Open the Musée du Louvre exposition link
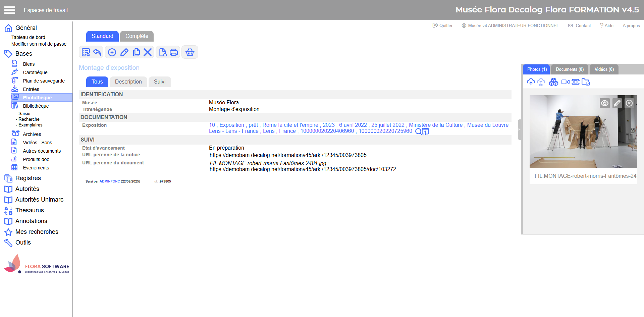 coord(488,125)
